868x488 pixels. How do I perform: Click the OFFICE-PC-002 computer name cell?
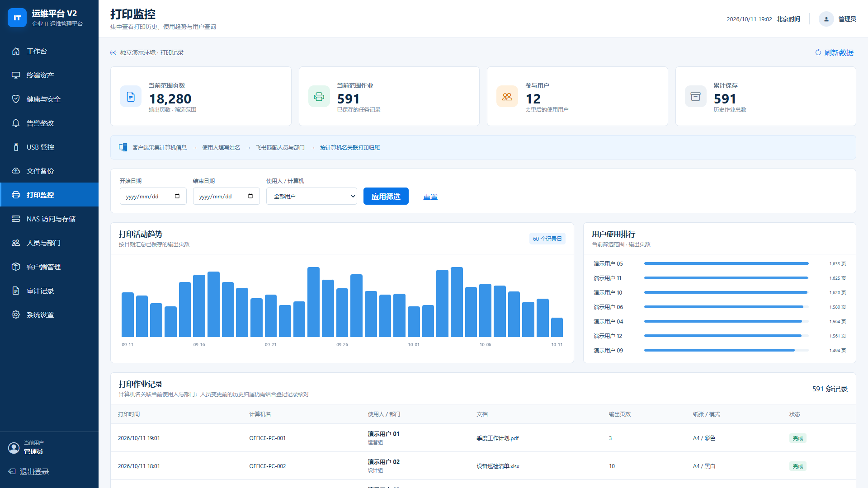tap(268, 466)
